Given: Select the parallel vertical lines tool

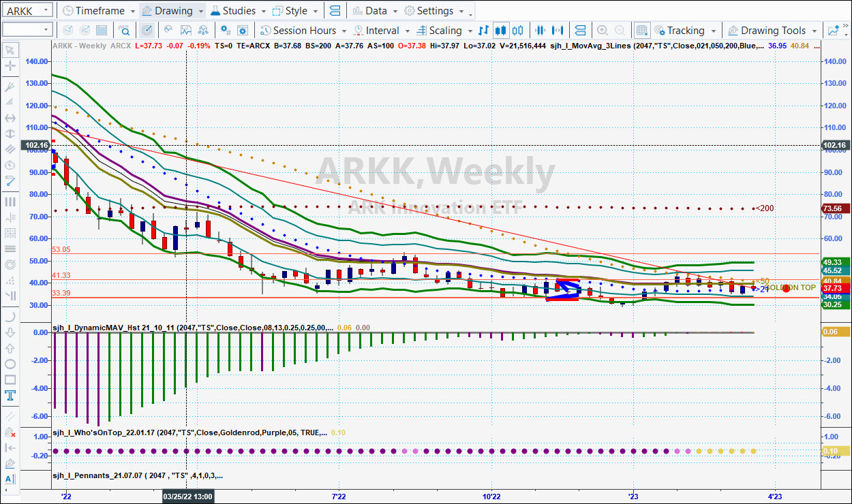Looking at the screenshot, I should tap(10, 202).
